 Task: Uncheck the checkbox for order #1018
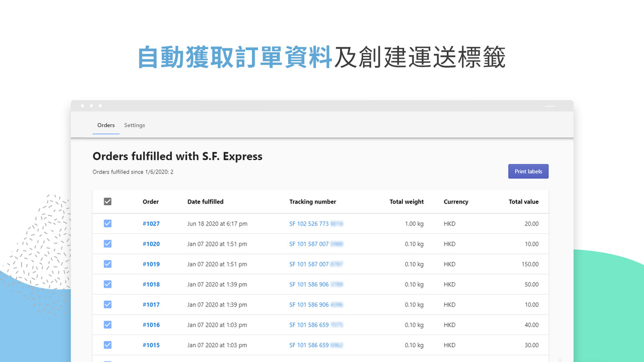pos(108,284)
